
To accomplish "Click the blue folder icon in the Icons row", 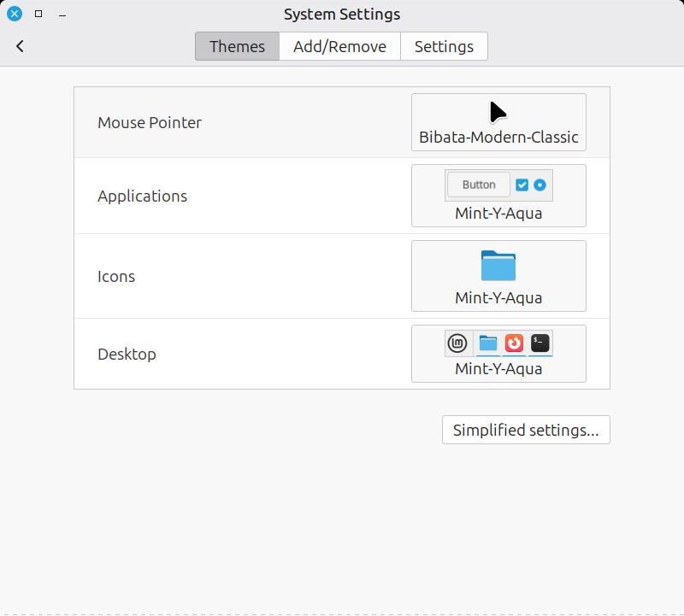I will [498, 266].
